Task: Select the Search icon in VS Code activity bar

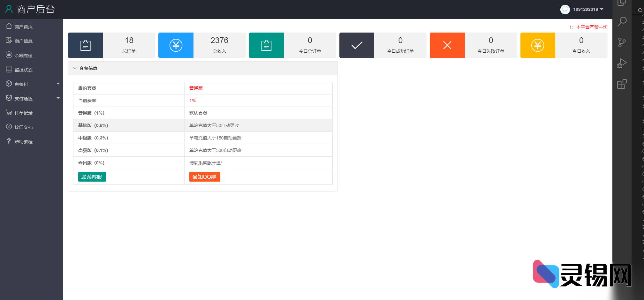Action: [x=622, y=21]
